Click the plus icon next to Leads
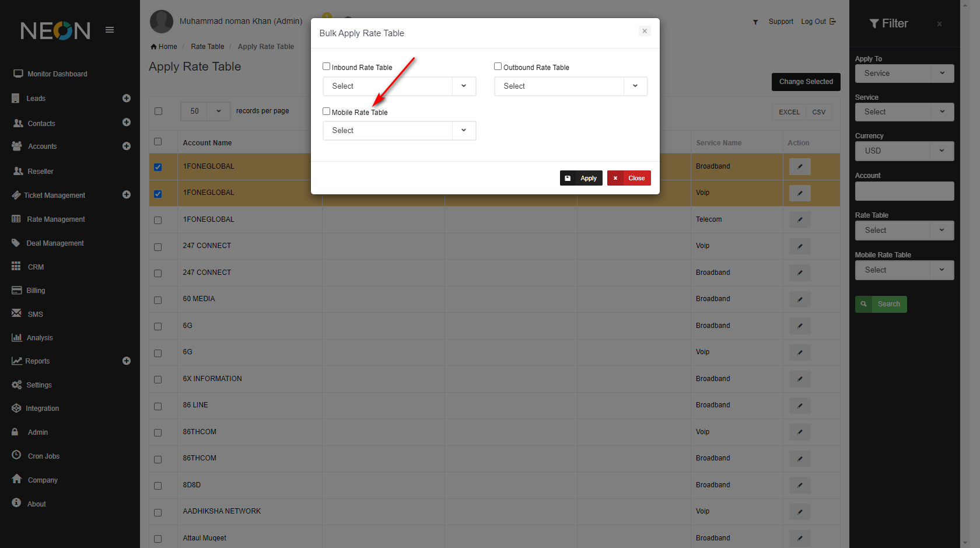The width and height of the screenshot is (980, 548). (x=126, y=99)
